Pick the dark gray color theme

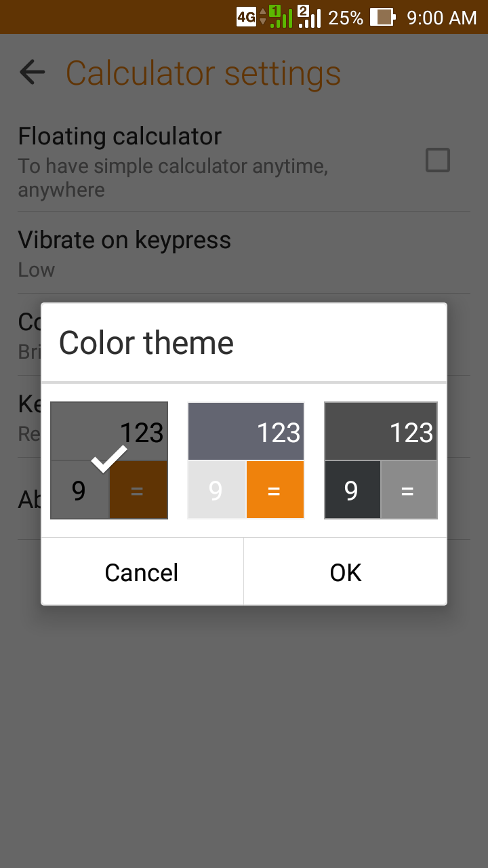(x=381, y=460)
